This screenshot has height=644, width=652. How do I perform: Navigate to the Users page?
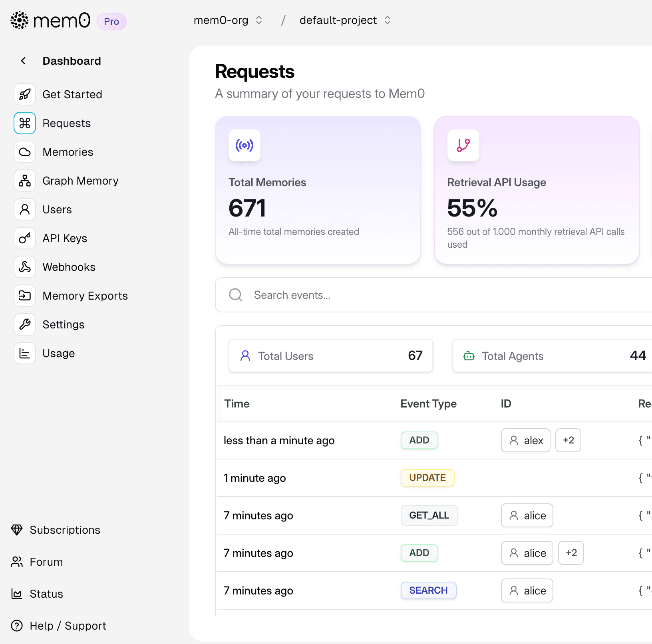click(57, 209)
